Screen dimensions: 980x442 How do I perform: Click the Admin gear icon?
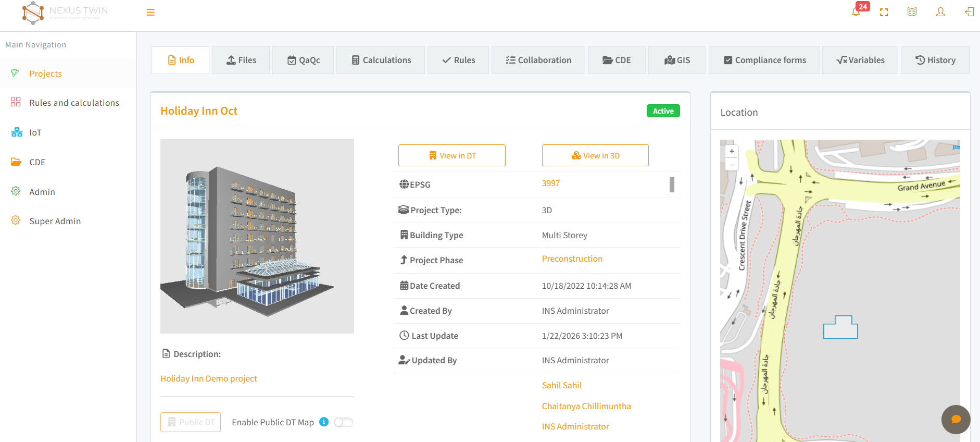(x=16, y=191)
